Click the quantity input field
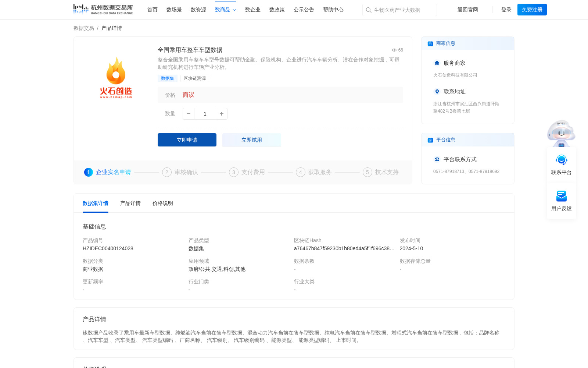 (x=205, y=114)
